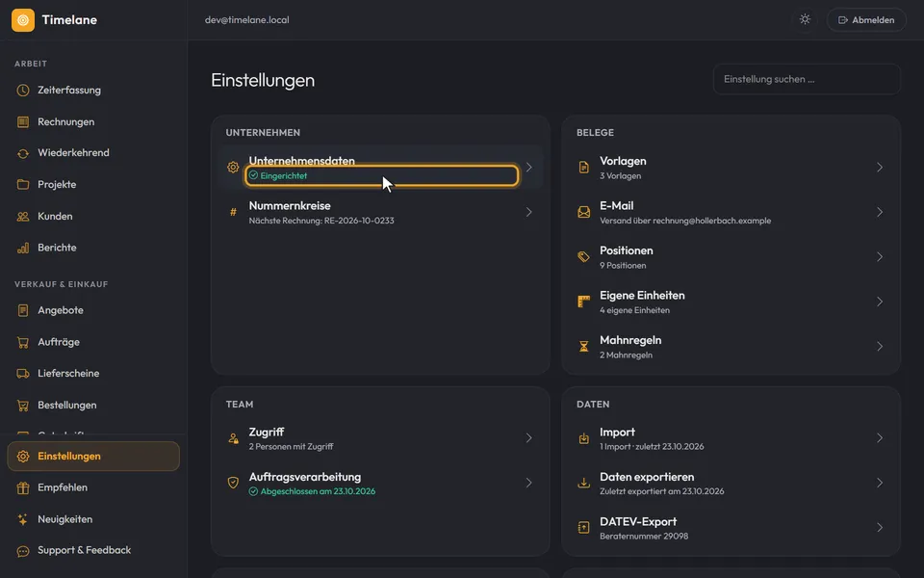Click the Abmelden logout button
924x578 pixels.
pyautogui.click(x=866, y=20)
